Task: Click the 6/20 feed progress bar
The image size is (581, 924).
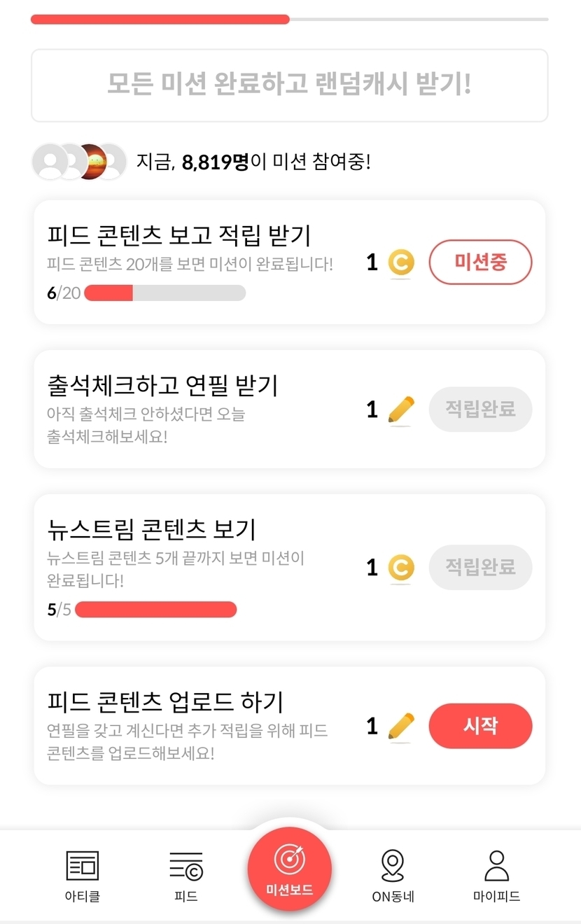Action: (x=164, y=293)
